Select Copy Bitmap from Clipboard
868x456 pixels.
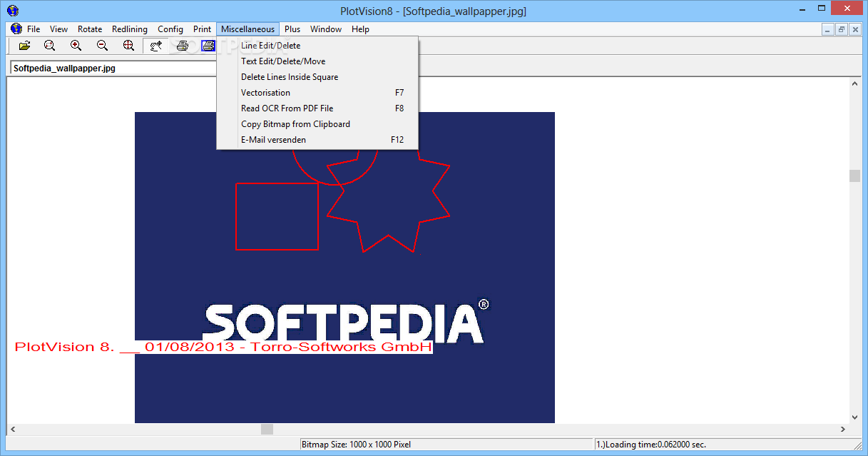tap(317, 124)
